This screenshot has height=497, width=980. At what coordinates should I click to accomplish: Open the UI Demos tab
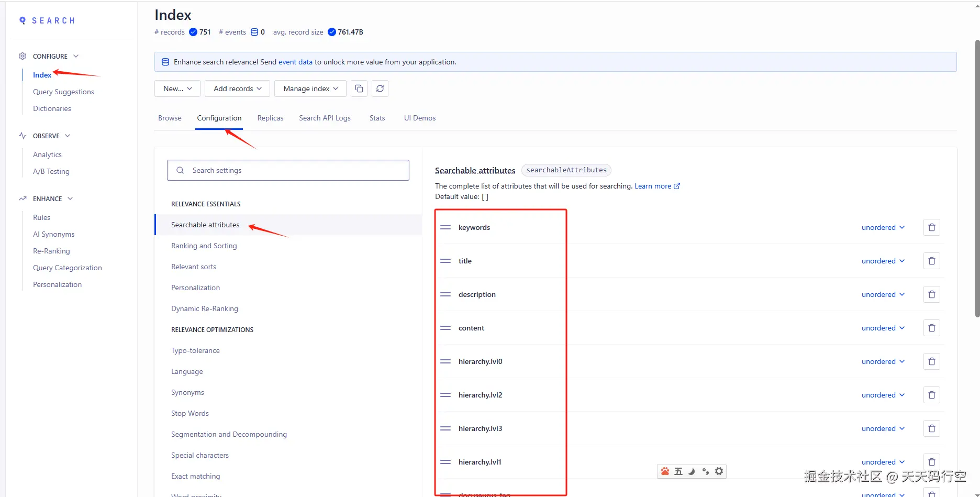point(420,118)
